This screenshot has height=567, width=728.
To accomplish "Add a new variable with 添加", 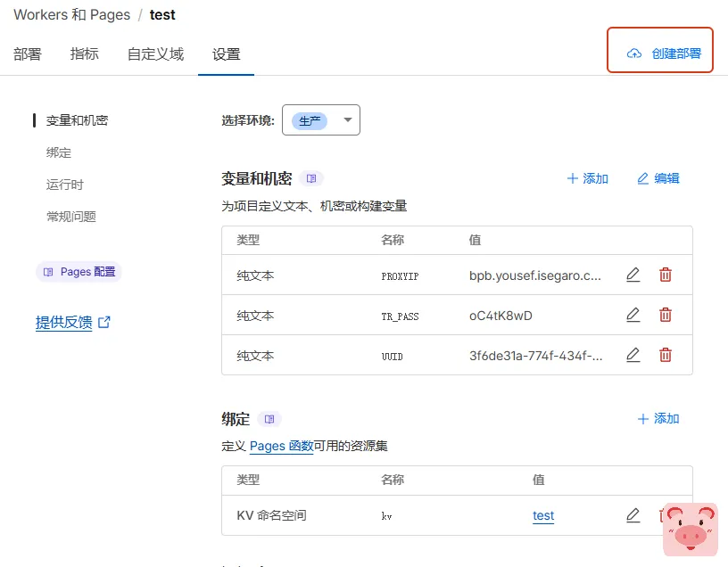I will (587, 178).
